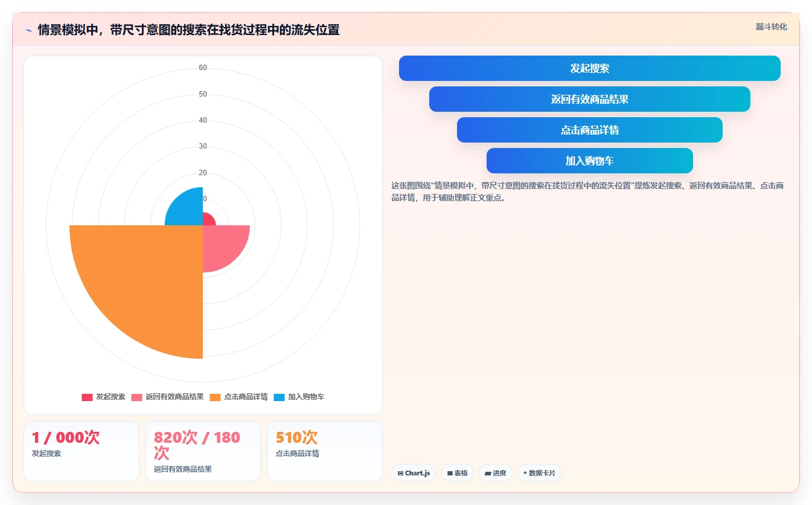The image size is (812, 505).
Task: Open the 820次 / 180次 data card
Action: tap(203, 451)
